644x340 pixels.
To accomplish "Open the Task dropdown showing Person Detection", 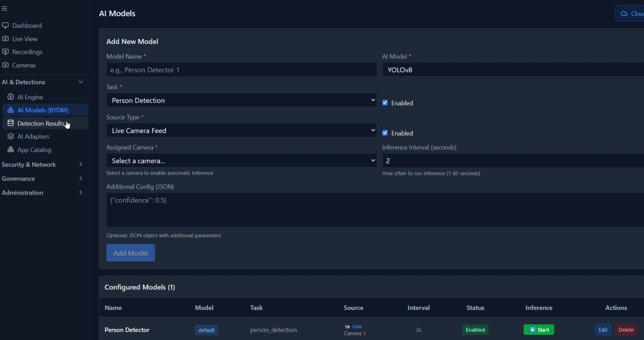I will (242, 100).
